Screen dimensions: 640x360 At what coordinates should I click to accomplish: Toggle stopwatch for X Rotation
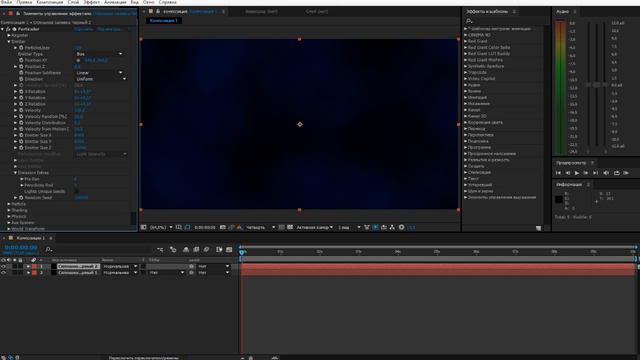click(21, 91)
